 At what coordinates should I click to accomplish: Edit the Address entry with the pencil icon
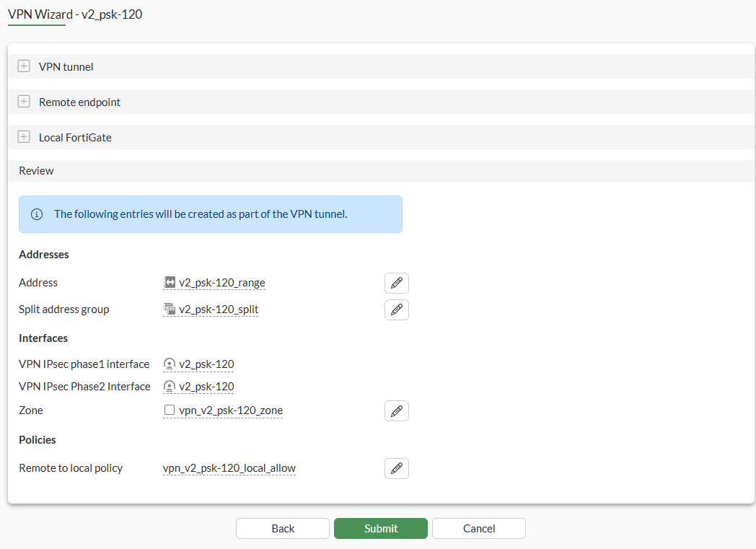click(x=396, y=283)
